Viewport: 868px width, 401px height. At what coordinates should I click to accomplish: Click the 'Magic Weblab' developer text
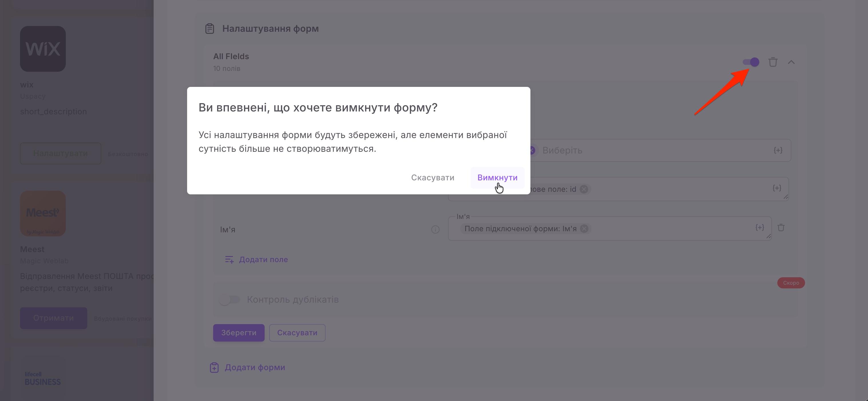point(44,261)
